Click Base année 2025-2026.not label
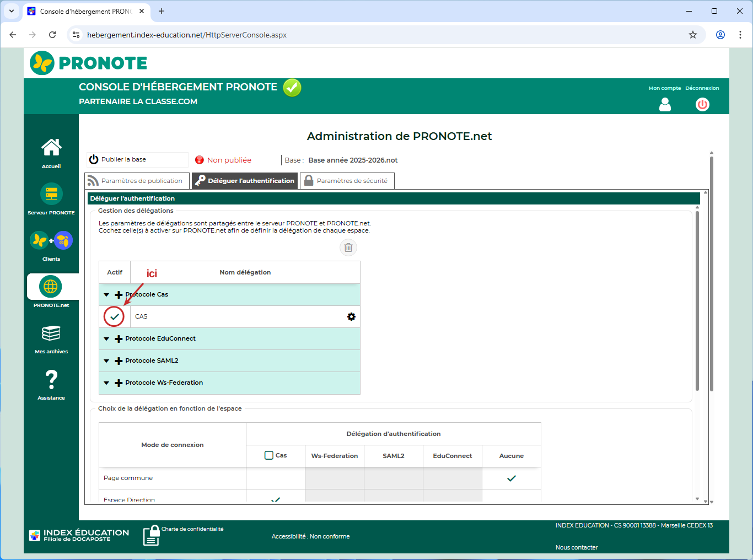This screenshot has width=753, height=560. (x=353, y=160)
